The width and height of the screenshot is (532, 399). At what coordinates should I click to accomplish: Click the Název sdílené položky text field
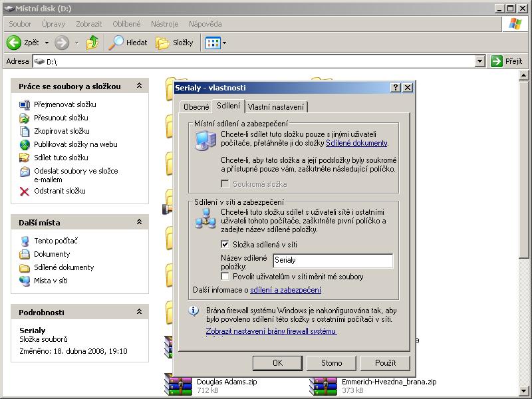point(332,261)
